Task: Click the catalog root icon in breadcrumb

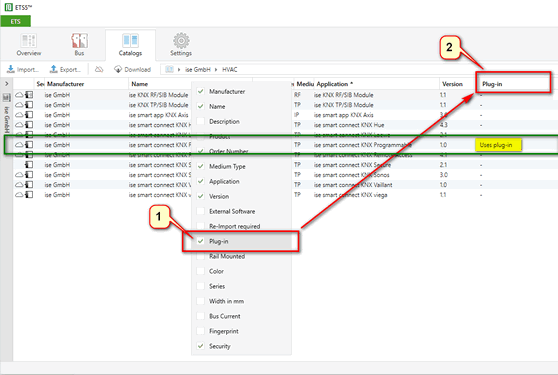Action: click(x=169, y=69)
